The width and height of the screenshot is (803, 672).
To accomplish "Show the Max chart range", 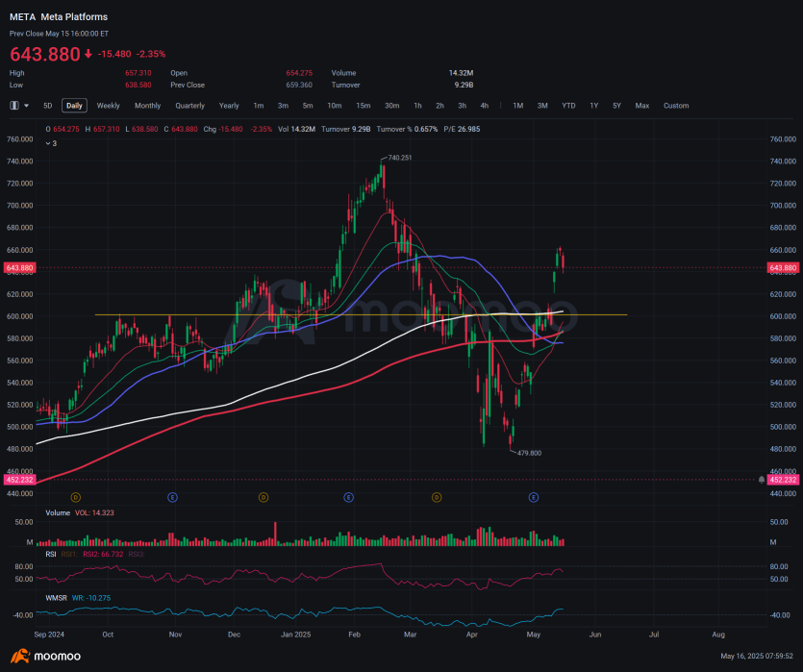I will (x=642, y=106).
